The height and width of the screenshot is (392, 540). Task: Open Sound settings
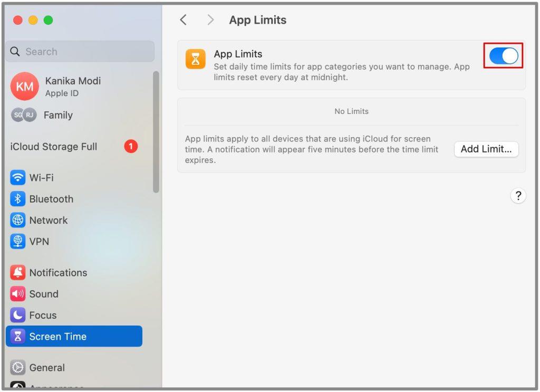click(x=74, y=294)
